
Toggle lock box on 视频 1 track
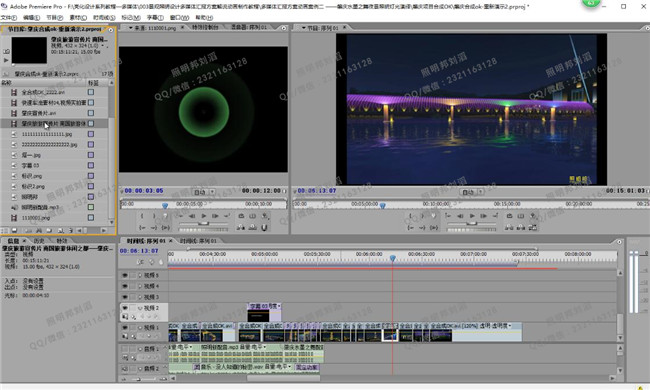[133, 327]
